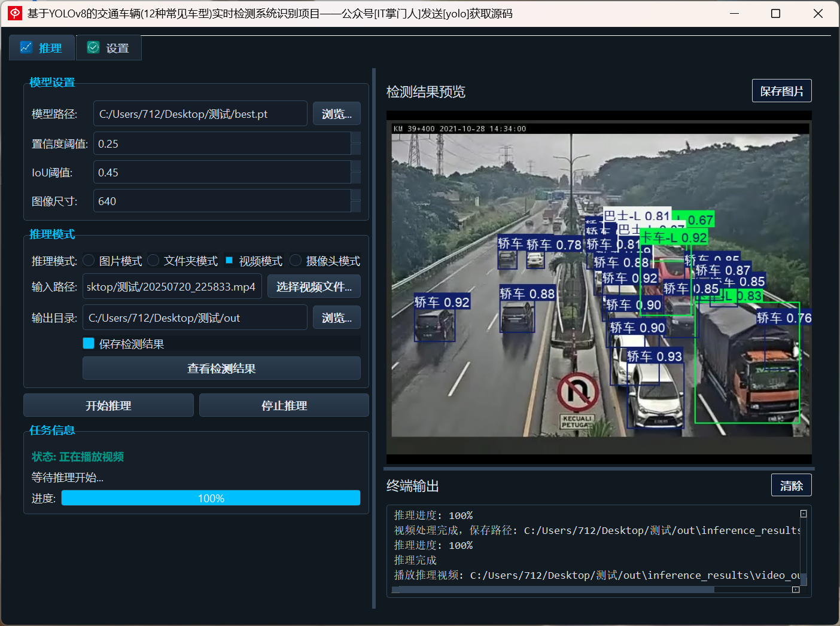Image resolution: width=840 pixels, height=626 pixels.
Task: Click 停止推理 to stop inference
Action: tap(284, 405)
